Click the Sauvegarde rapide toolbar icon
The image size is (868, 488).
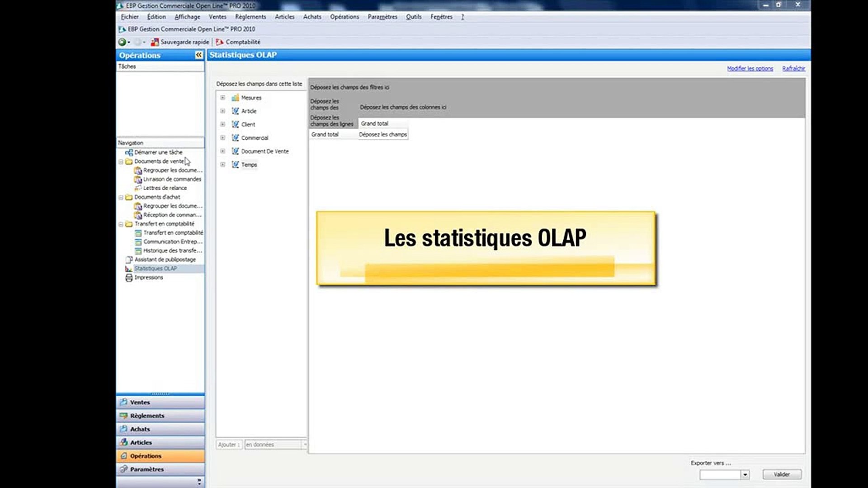click(155, 42)
